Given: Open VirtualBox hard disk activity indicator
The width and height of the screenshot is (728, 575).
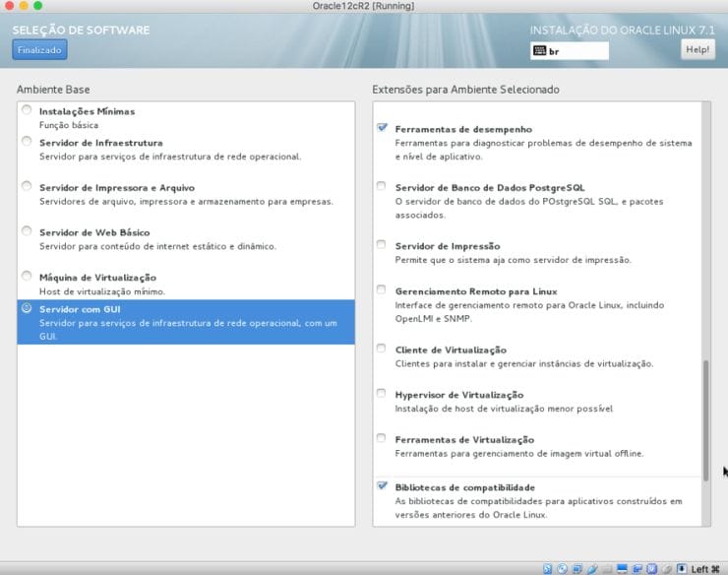Looking at the screenshot, I should tap(547, 569).
